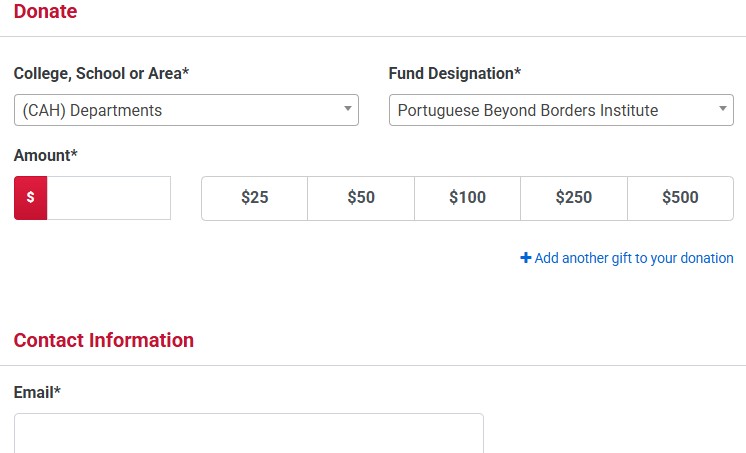Image resolution: width=746 pixels, height=453 pixels.
Task: Click the arrow on the (CAH) Departments dropdown
Action: click(347, 109)
